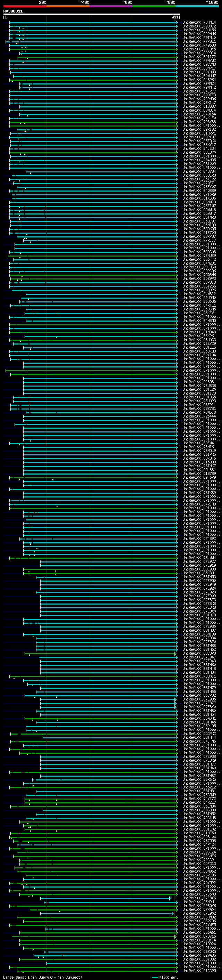Select hit UniRef100_Q5QBH6
The width and height of the screenshot is (222, 980).
coord(199,275)
